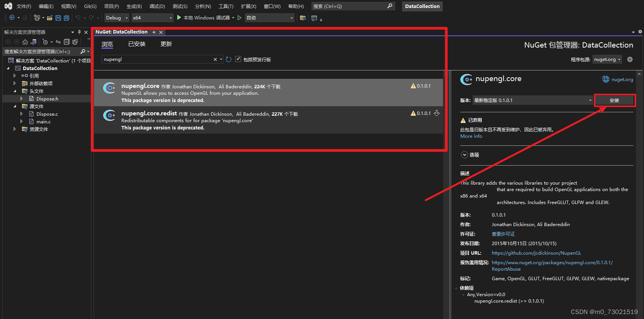Screen dimensions: 644x319
Task: Click show all files icon
Action: point(75,42)
